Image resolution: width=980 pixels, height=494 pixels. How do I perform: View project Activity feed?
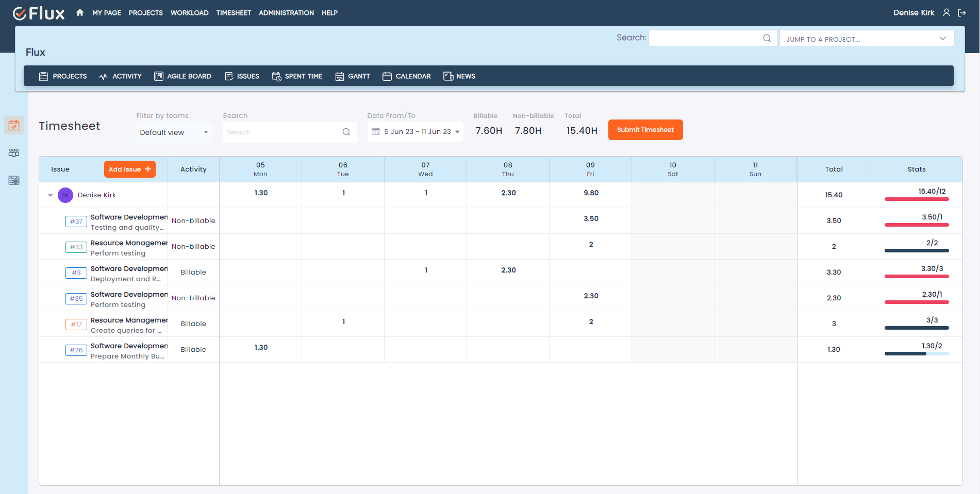[120, 76]
